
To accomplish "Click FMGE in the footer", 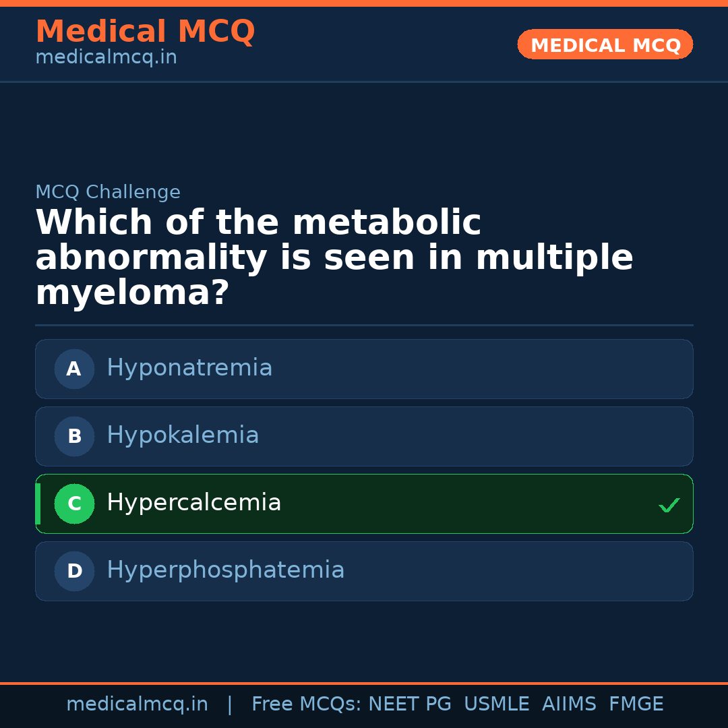I will 636,704.
